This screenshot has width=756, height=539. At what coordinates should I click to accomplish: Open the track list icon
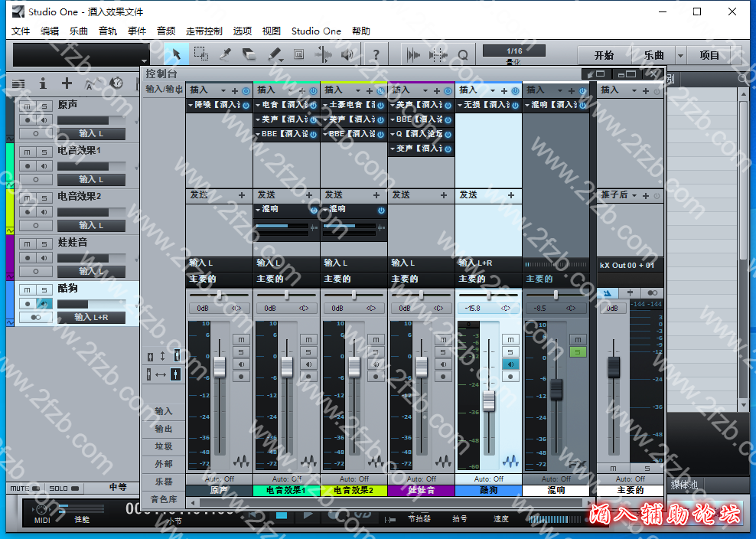[x=18, y=83]
